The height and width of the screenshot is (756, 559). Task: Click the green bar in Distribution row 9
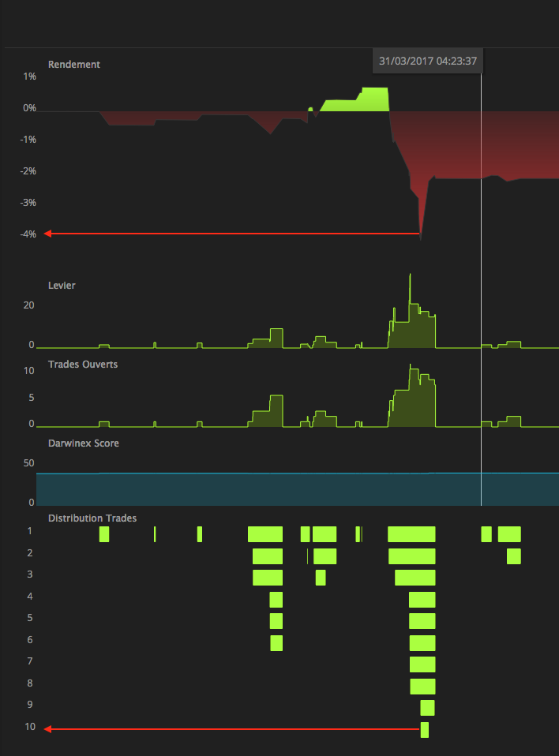pyautogui.click(x=427, y=708)
